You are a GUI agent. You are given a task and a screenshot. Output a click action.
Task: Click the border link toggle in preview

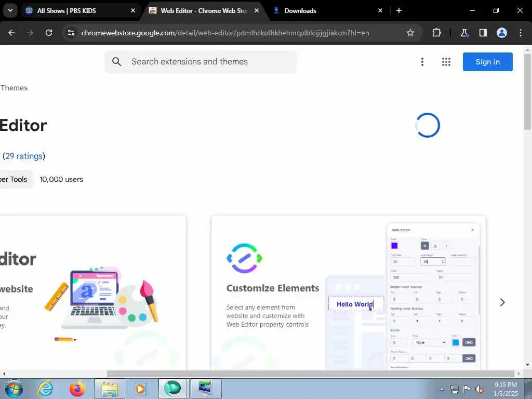[469, 342]
